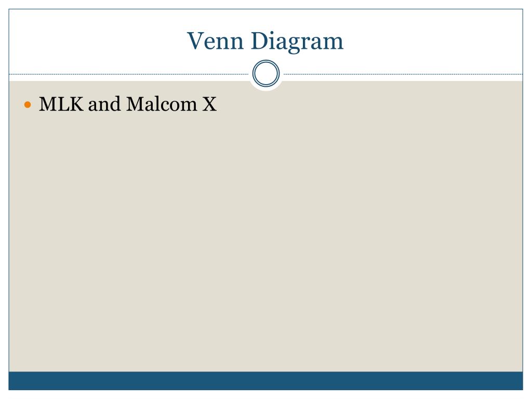
Task: Click the letter "X" ending the bullet
Action: click(209, 104)
